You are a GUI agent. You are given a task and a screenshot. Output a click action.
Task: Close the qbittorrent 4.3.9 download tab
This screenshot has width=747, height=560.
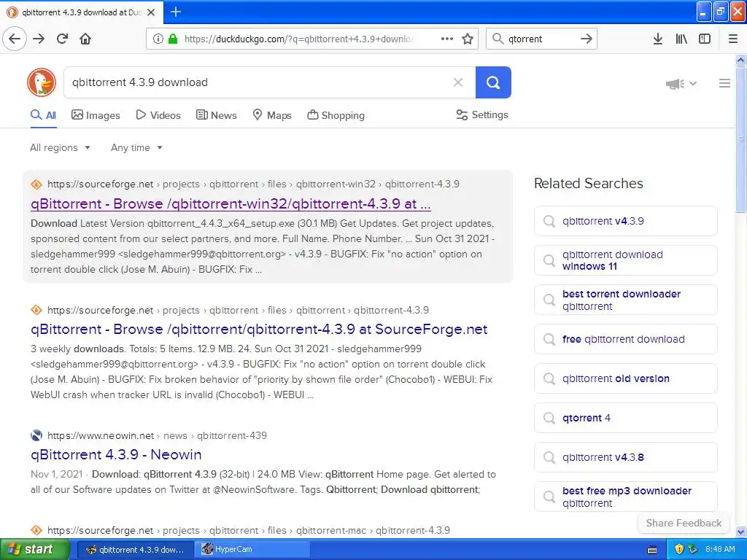click(151, 12)
